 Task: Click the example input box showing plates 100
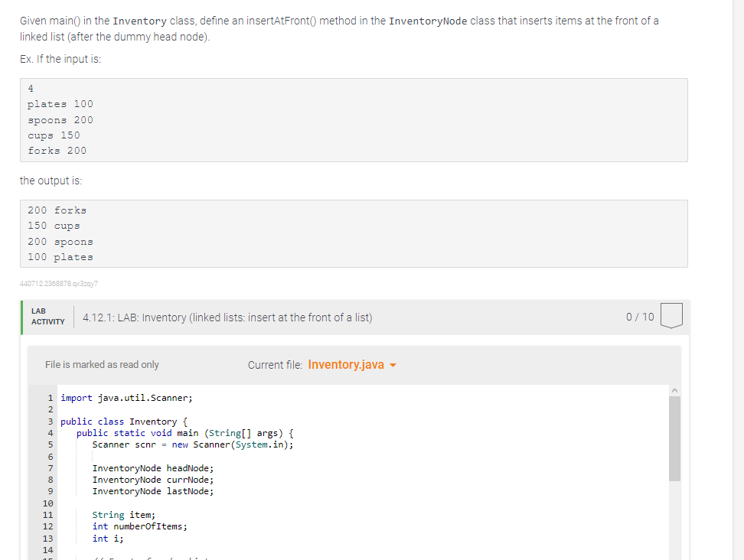pos(354,119)
